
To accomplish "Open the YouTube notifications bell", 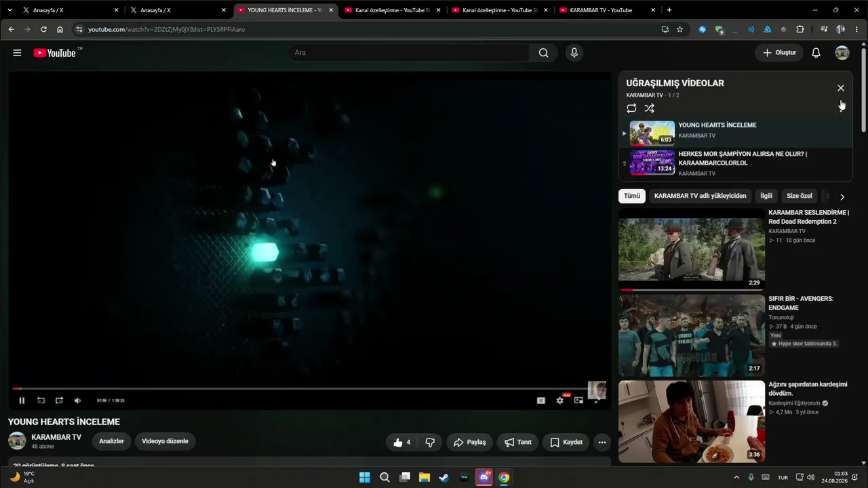I will click(x=816, y=53).
